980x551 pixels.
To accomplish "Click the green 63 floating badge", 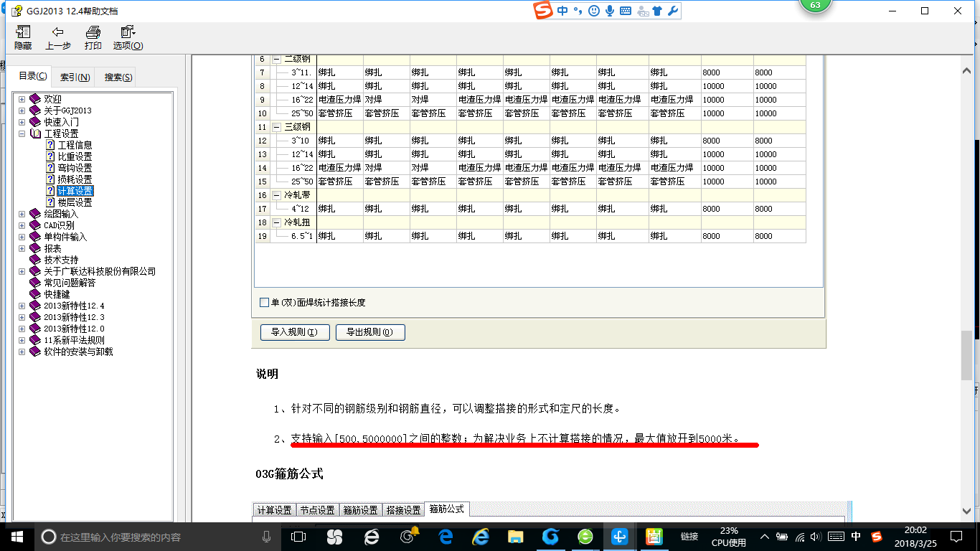I will click(815, 6).
